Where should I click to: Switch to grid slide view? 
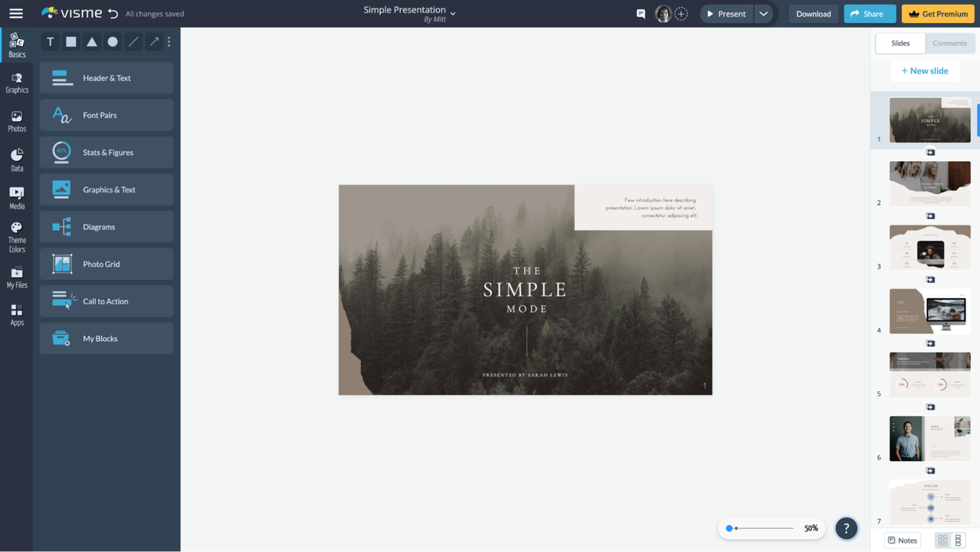click(942, 540)
